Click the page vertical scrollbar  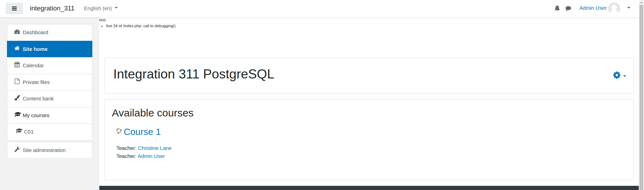[x=641, y=95]
